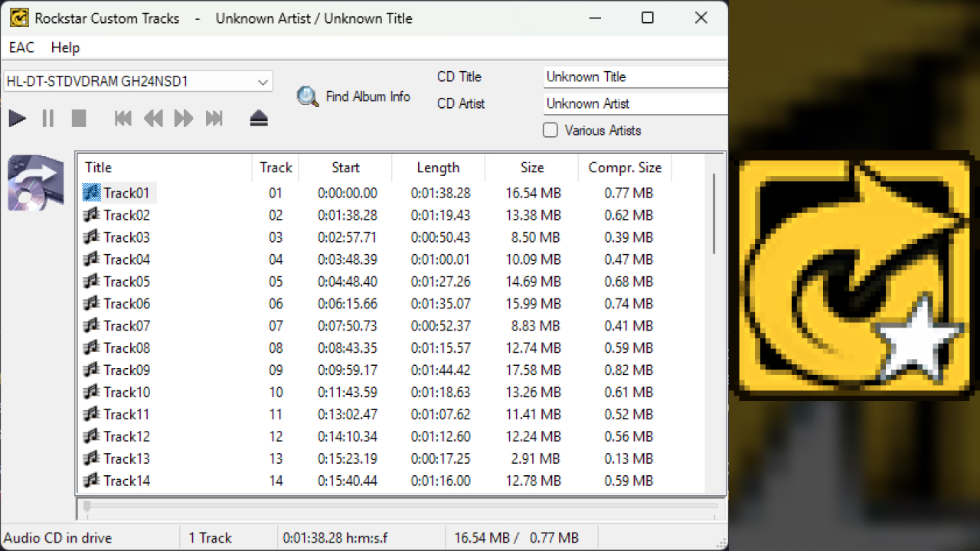980x551 pixels.
Task: Click the music note icon for Track08
Action: pyautogui.click(x=92, y=348)
